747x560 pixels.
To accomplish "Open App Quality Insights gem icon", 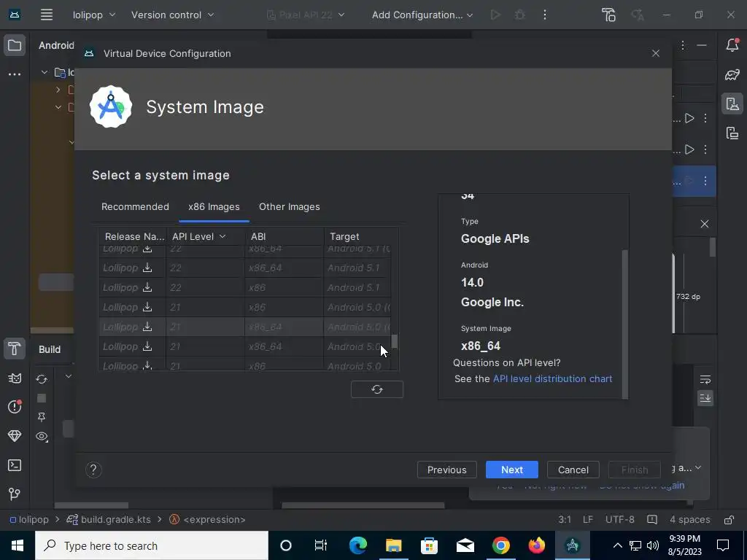I will [15, 436].
